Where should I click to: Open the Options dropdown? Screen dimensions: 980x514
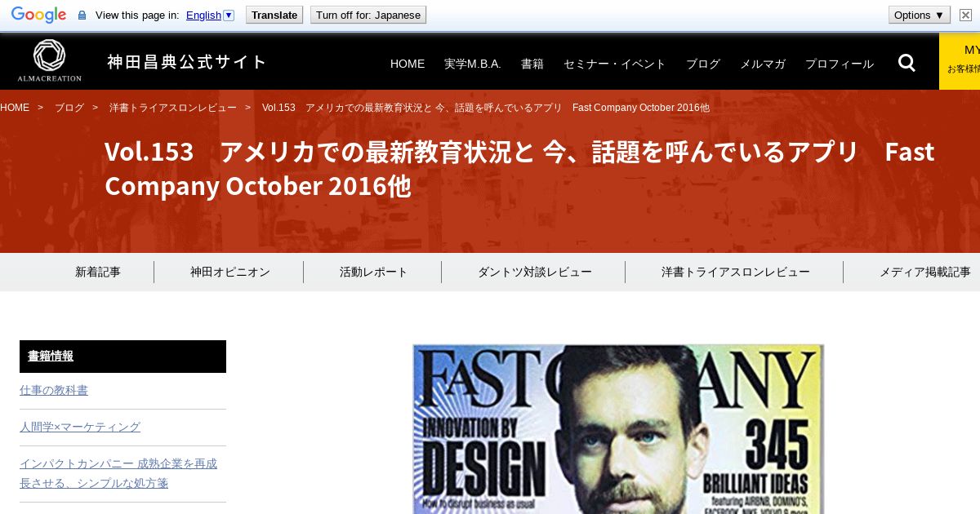[x=920, y=15]
